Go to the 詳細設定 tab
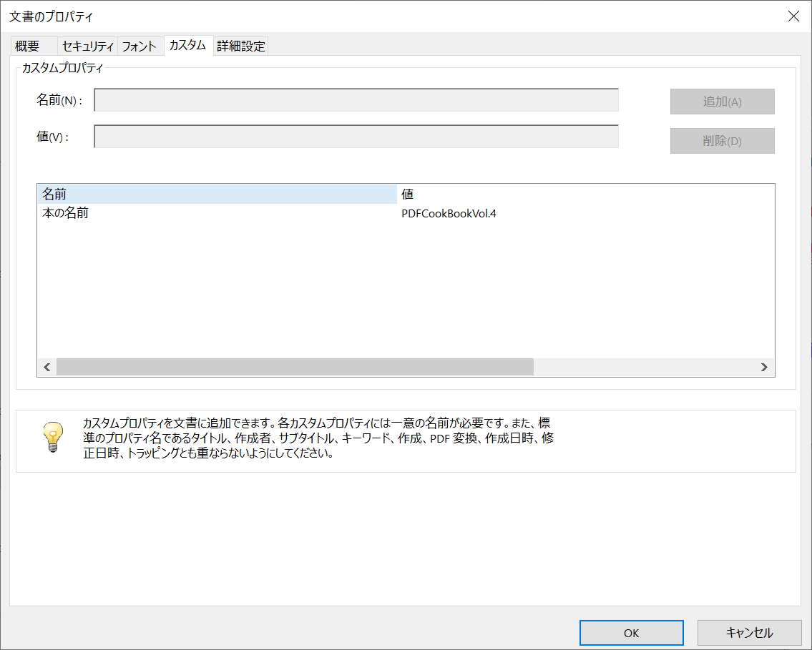The image size is (812, 650). pos(241,46)
